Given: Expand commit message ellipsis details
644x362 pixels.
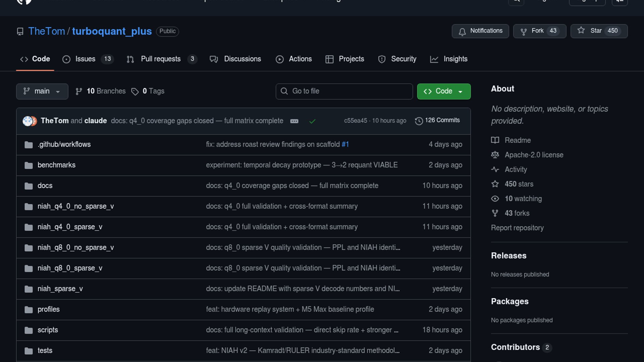Looking at the screenshot, I should click(x=294, y=121).
